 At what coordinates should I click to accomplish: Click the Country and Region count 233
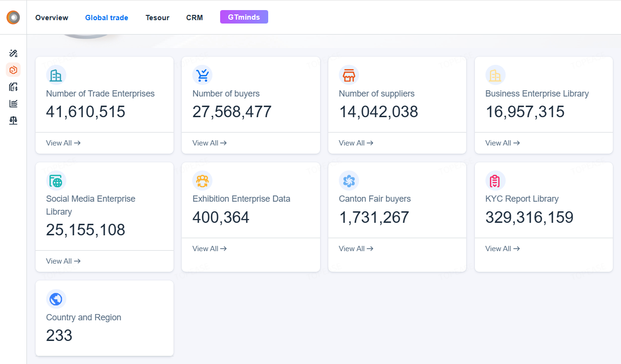59,336
